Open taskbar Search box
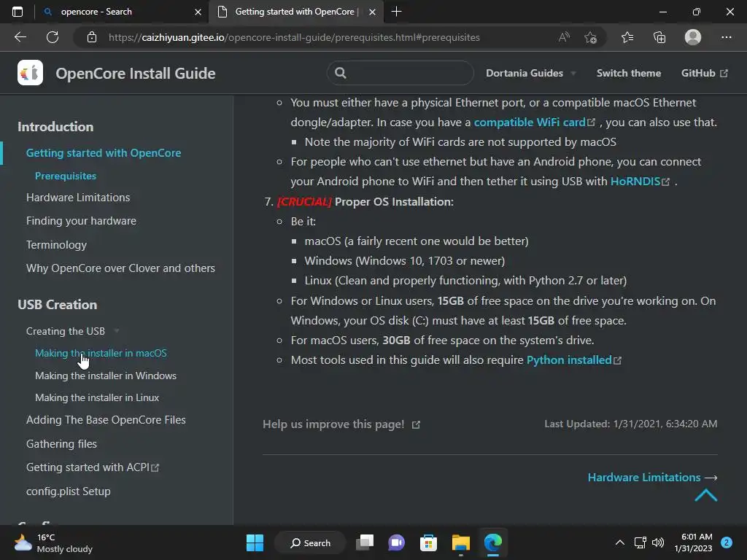The height and width of the screenshot is (560, 747). [310, 542]
